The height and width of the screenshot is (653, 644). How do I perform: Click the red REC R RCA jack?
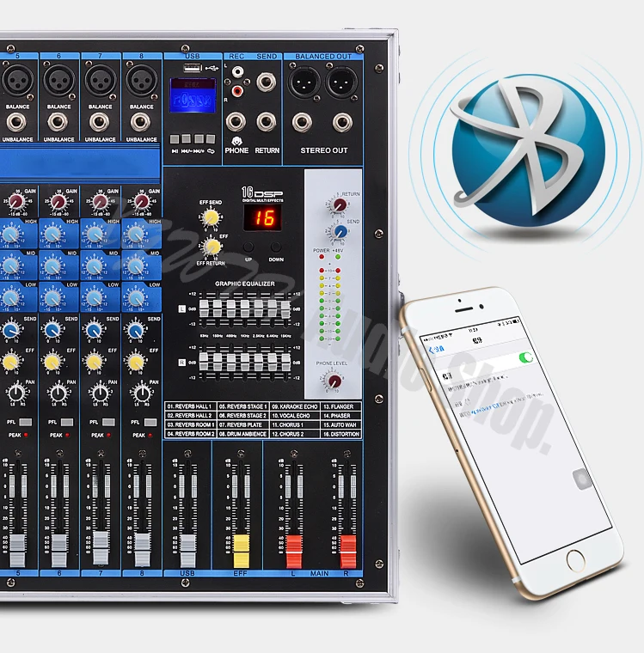point(237,90)
